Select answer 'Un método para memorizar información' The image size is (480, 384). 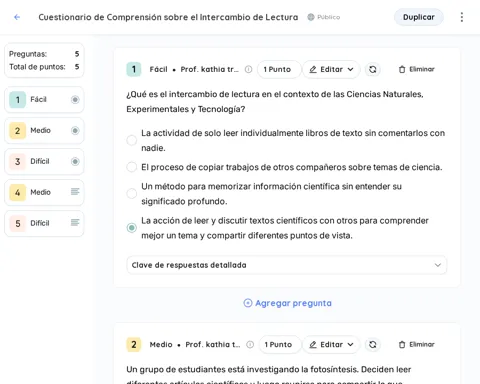132,193
